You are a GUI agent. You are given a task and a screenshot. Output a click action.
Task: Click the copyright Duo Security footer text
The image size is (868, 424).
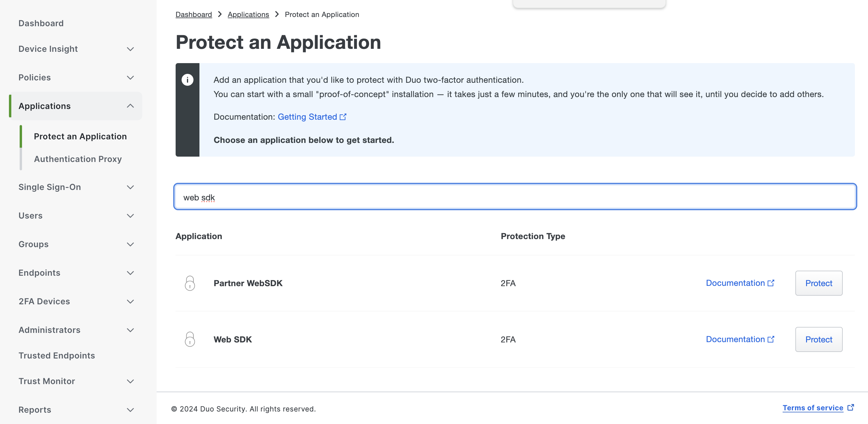[x=243, y=409]
